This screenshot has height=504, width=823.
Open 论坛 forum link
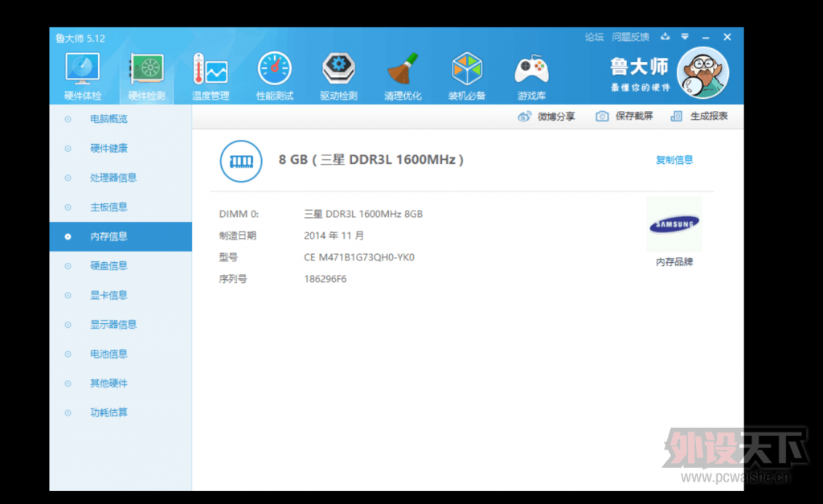[594, 37]
